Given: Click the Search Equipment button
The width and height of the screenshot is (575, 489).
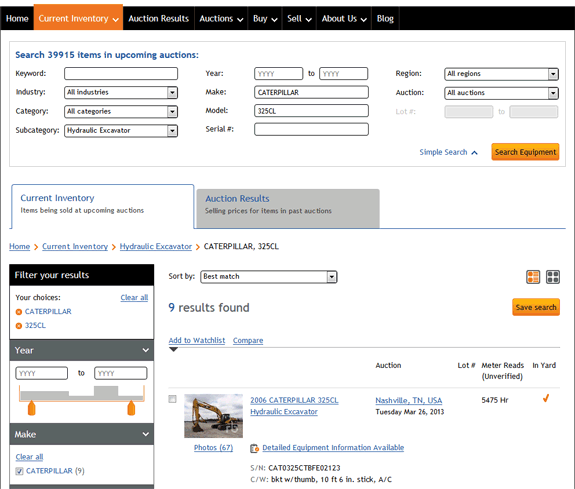Looking at the screenshot, I should (525, 152).
